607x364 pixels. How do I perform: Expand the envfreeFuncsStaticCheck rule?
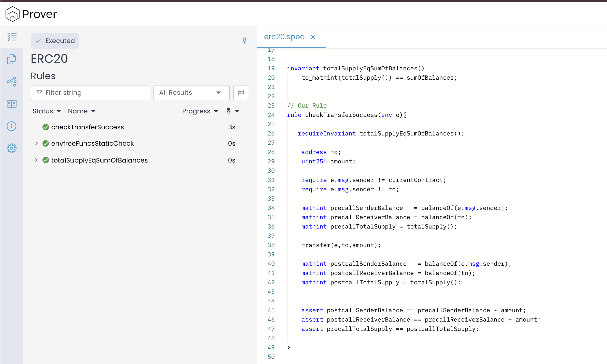36,143
